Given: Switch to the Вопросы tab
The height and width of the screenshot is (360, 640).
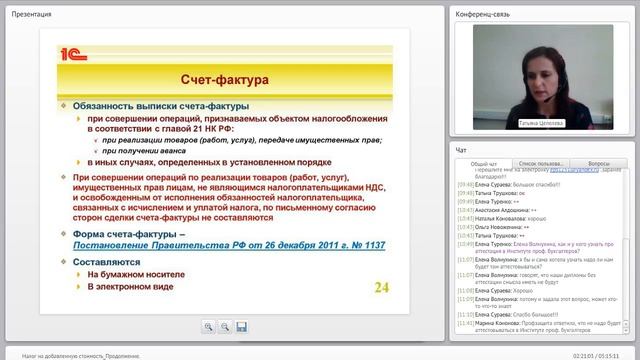Looking at the screenshot, I should pyautogui.click(x=598, y=164).
